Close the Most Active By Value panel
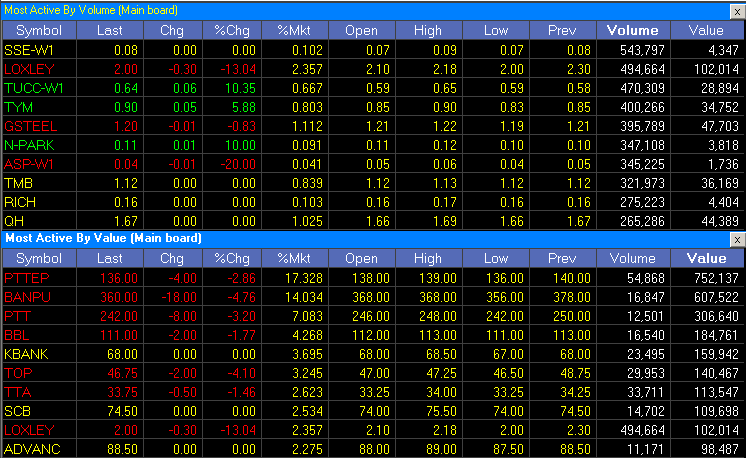746x458 pixels. pyautogui.click(x=737, y=240)
